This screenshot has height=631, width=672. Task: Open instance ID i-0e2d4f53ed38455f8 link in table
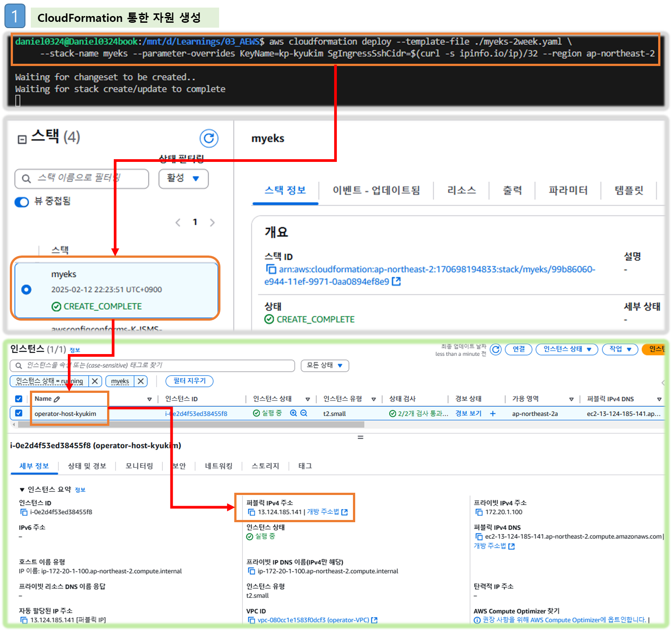click(x=196, y=414)
